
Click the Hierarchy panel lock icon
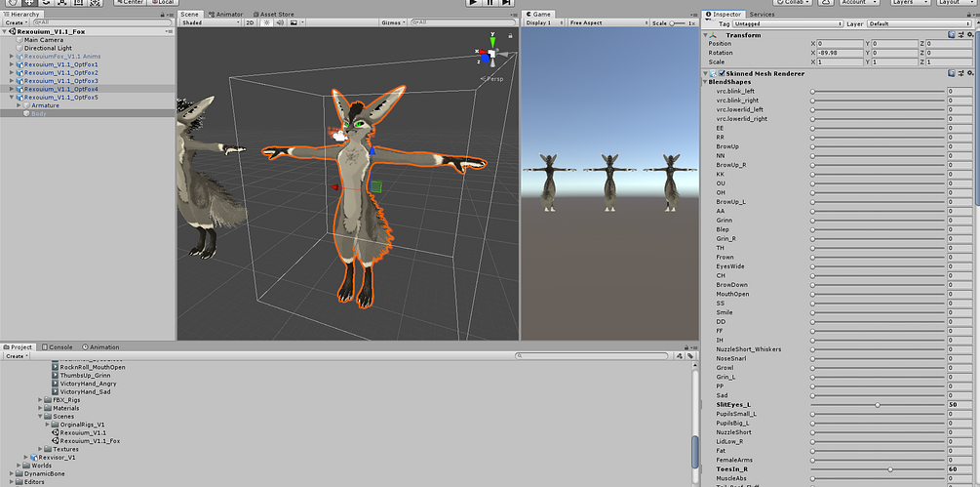165,14
